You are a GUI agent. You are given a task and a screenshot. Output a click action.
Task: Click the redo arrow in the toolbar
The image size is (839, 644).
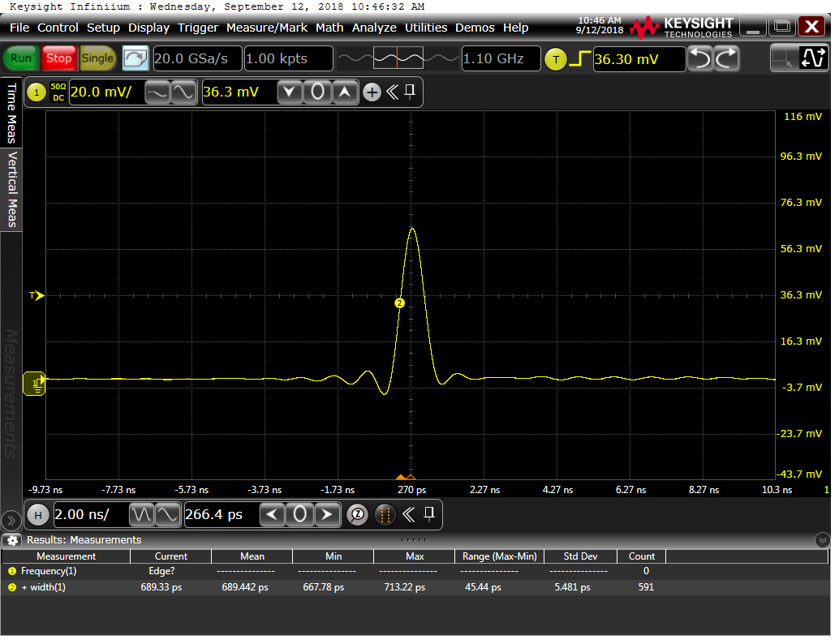(x=726, y=58)
